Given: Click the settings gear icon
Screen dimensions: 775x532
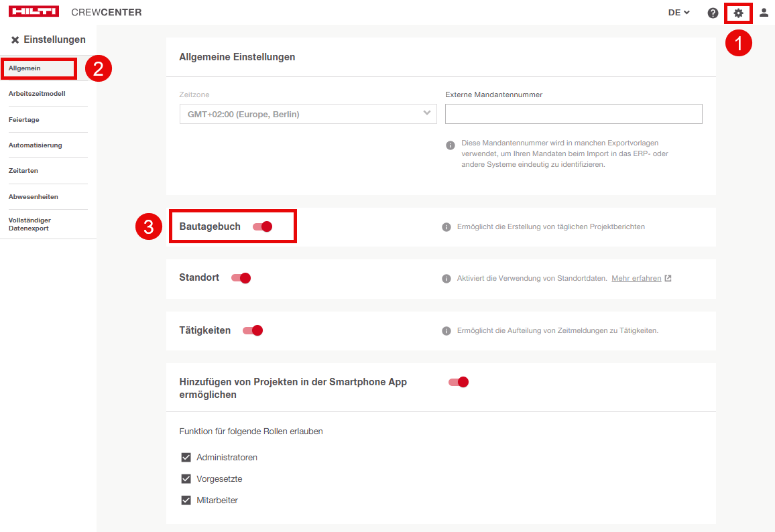Looking at the screenshot, I should pyautogui.click(x=738, y=13).
